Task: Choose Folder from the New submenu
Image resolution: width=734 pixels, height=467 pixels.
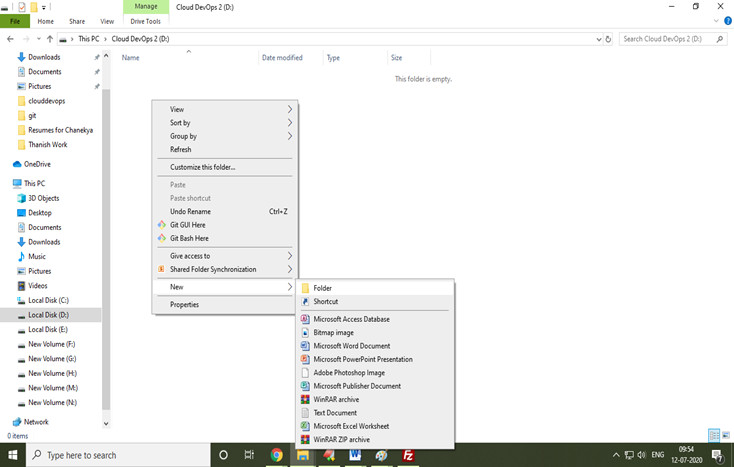Action: tap(322, 288)
